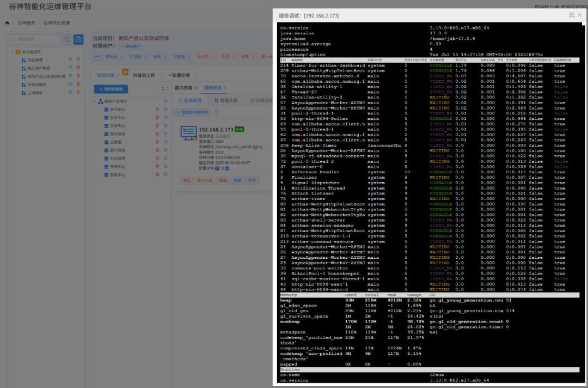Open the +新建环境 tab
The height and width of the screenshot is (388, 588).
tap(179, 75)
